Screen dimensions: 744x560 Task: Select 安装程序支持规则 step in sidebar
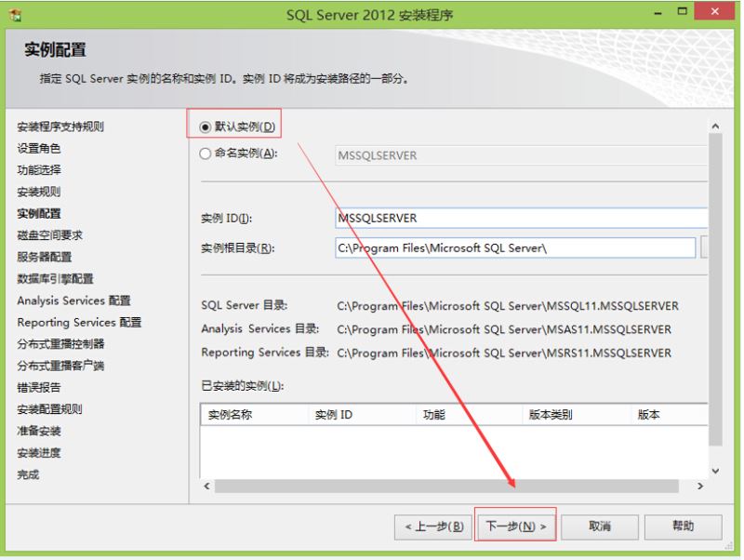pos(60,127)
